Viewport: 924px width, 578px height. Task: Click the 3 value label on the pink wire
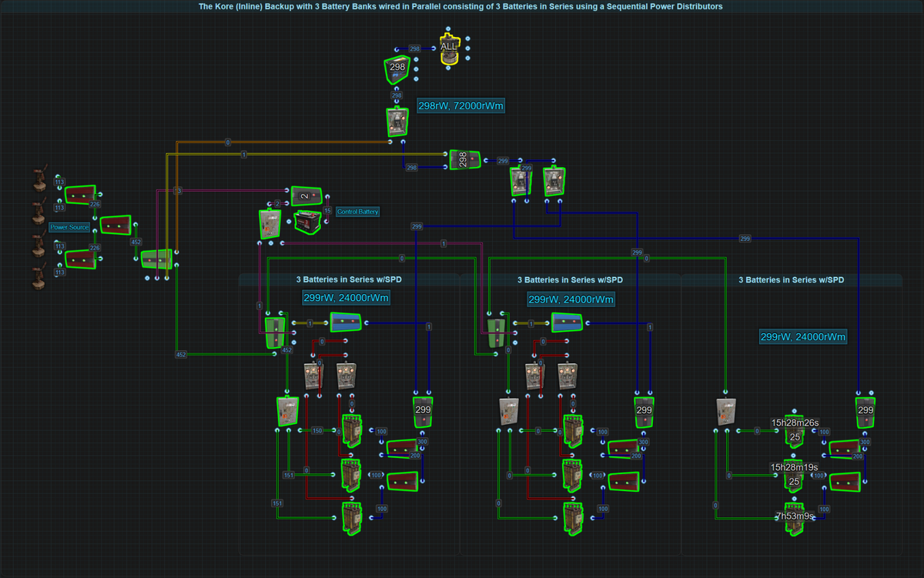coord(177,190)
